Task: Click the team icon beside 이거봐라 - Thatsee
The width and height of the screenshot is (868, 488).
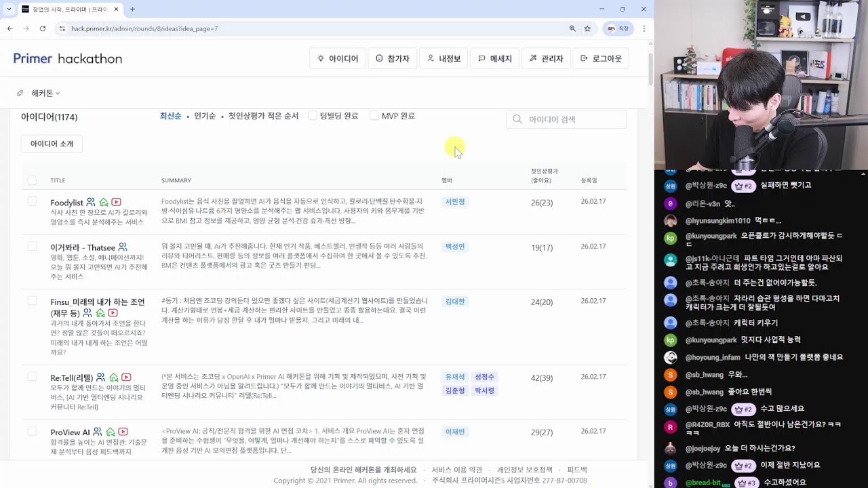Action: (123, 247)
